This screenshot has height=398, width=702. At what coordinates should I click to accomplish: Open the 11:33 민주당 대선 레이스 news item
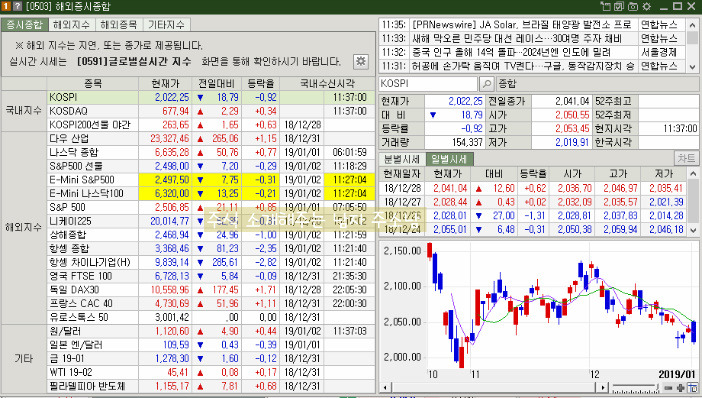[x=533, y=39]
